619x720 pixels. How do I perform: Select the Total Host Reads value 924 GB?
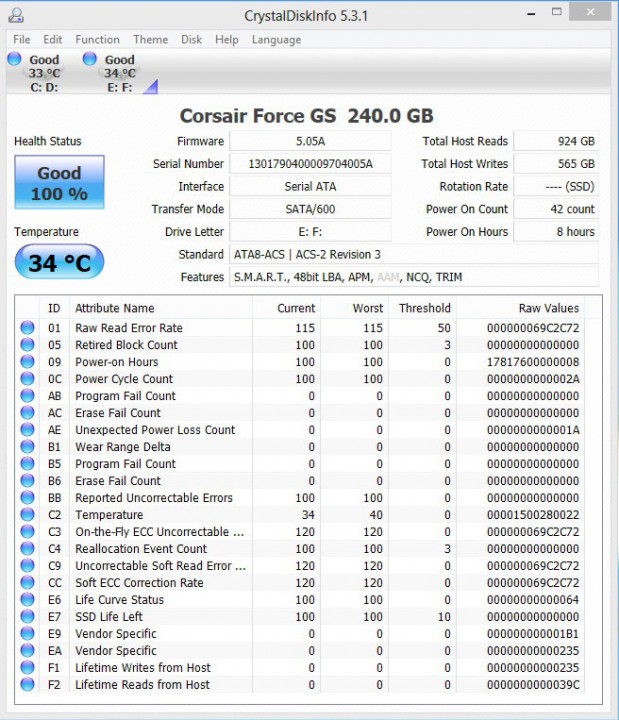pos(556,141)
